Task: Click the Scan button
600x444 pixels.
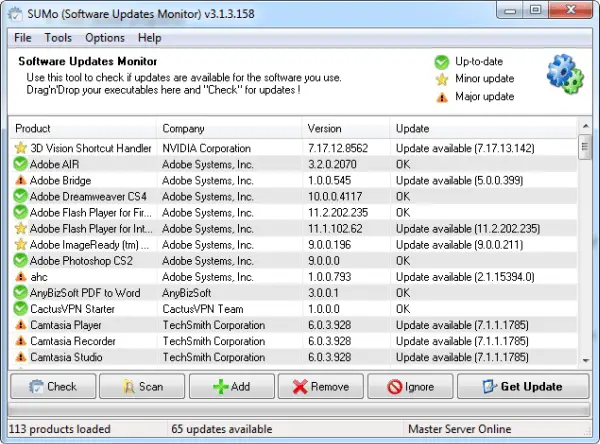Action: point(142,387)
